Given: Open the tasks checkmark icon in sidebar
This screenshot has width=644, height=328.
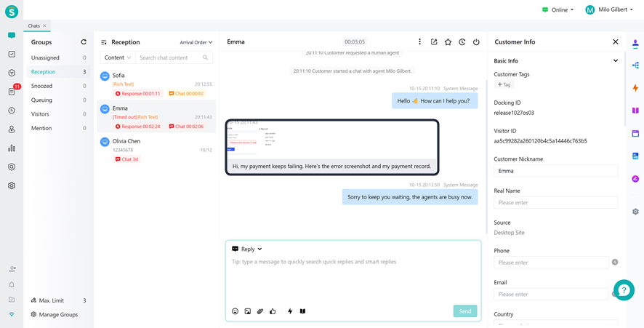Looking at the screenshot, I should [x=12, y=54].
